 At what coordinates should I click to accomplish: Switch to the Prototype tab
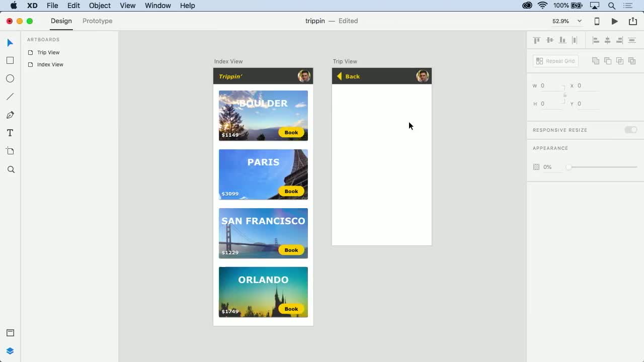point(97,21)
